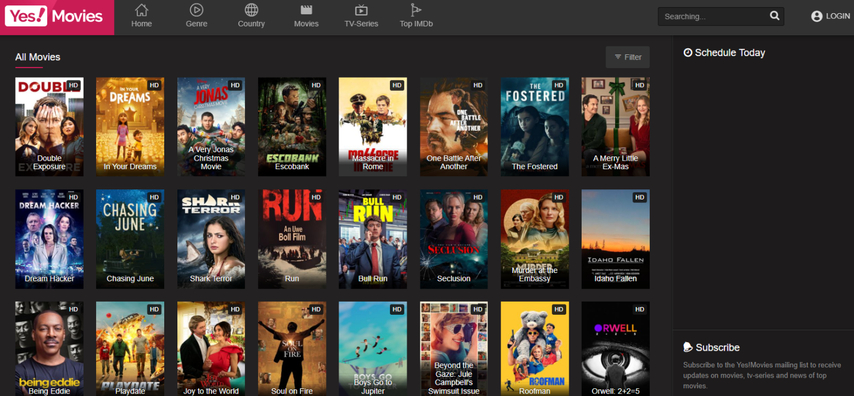Image resolution: width=854 pixels, height=396 pixels.
Task: Open Playdate movie poster
Action: [x=130, y=349]
